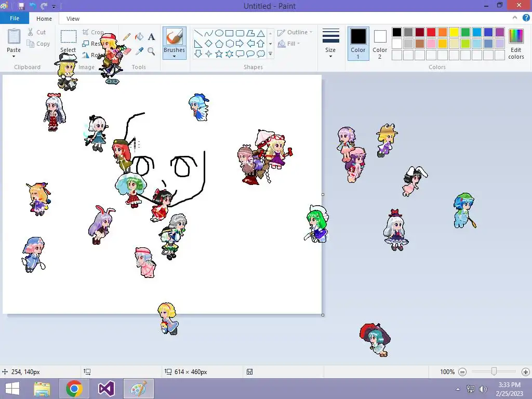This screenshot has height=399, width=532.
Task: Undo the last action
Action: [x=33, y=6]
